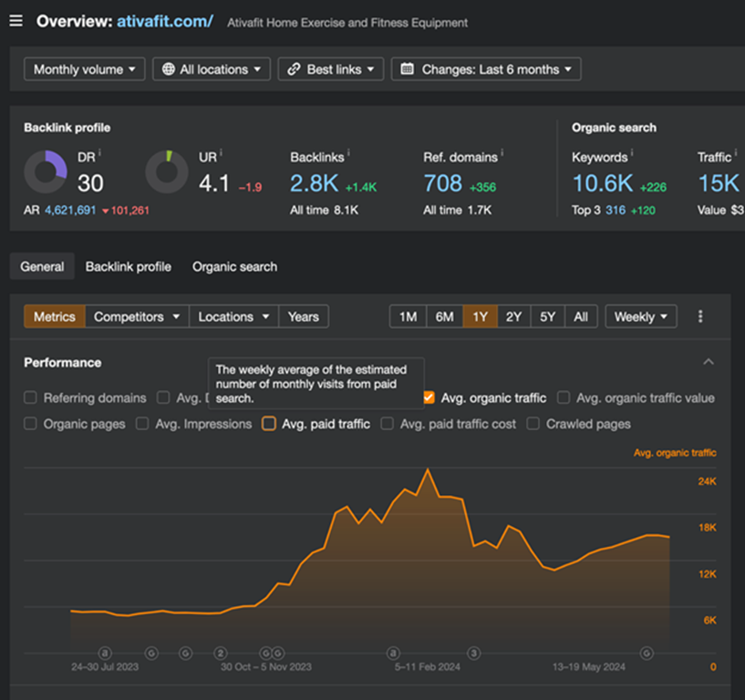The height and width of the screenshot is (700, 745).
Task: Click the globe icon in All locations
Action: click(168, 69)
